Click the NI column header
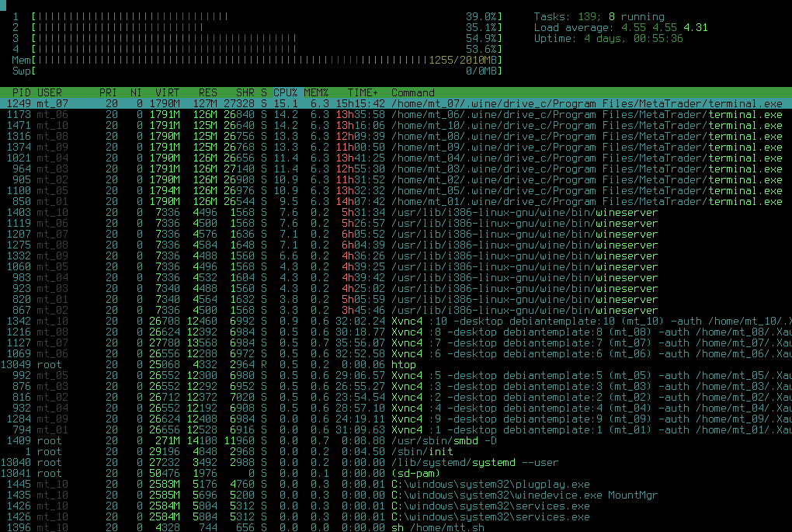 point(136,92)
